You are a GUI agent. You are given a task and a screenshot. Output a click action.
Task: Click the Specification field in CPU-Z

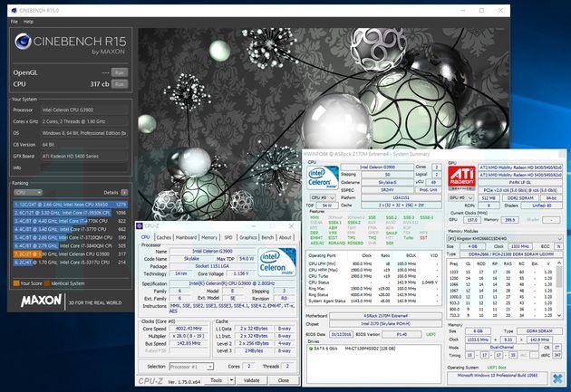232,283
